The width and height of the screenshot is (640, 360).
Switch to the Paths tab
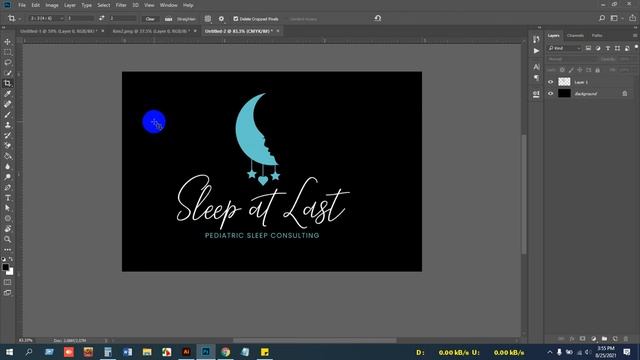(x=597, y=36)
